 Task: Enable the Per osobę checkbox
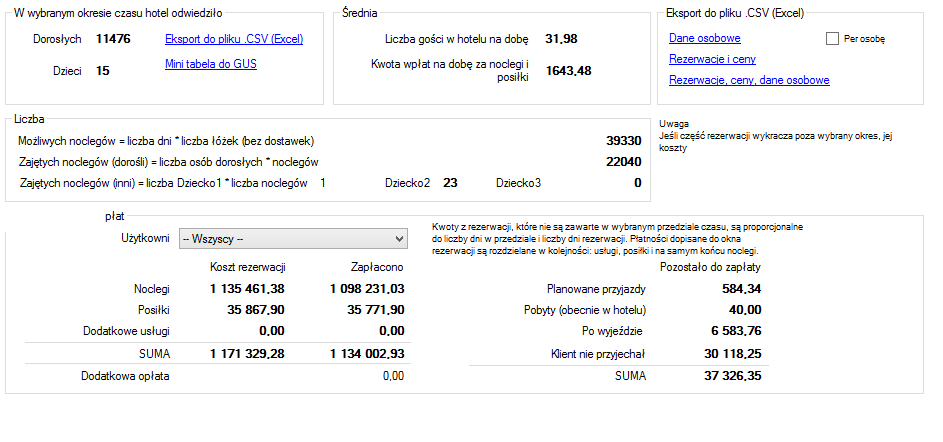(832, 39)
